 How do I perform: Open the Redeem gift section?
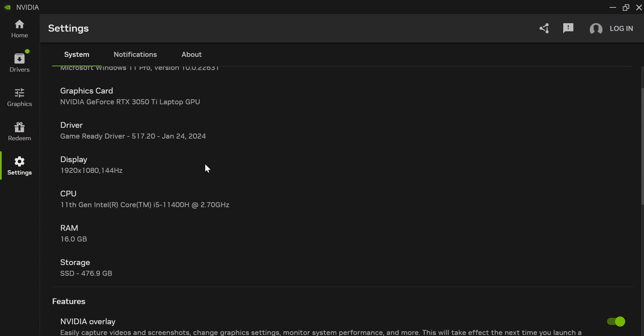click(x=20, y=132)
